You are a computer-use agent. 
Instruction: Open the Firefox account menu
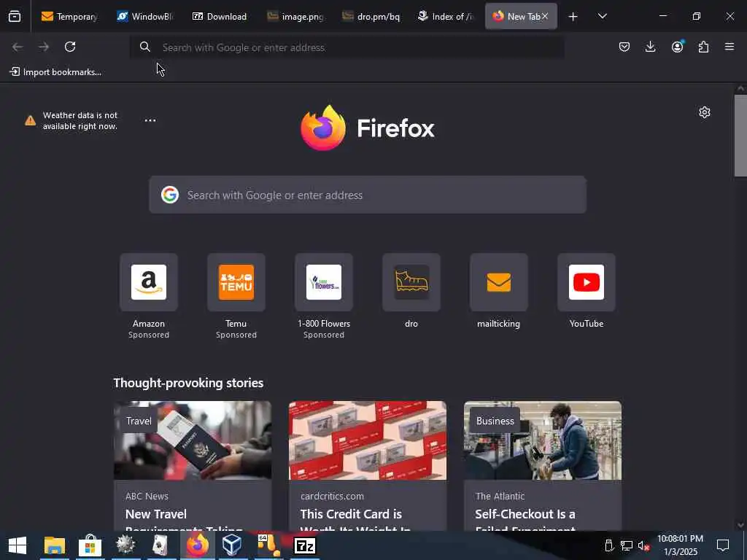[677, 47]
